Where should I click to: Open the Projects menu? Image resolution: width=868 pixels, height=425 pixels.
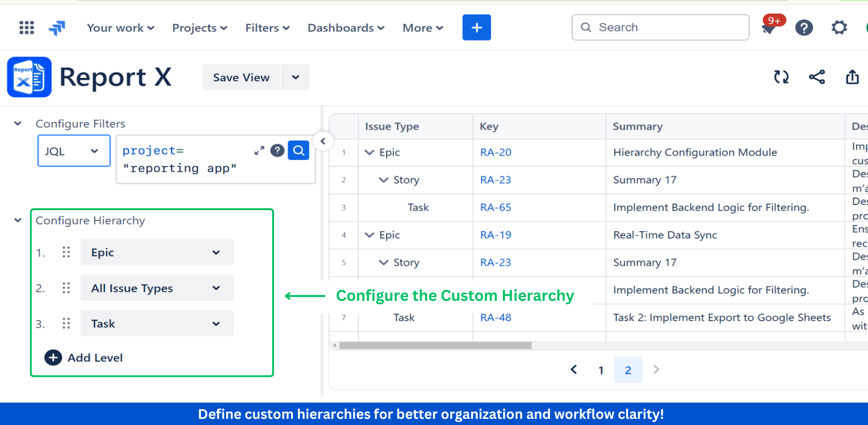point(200,28)
